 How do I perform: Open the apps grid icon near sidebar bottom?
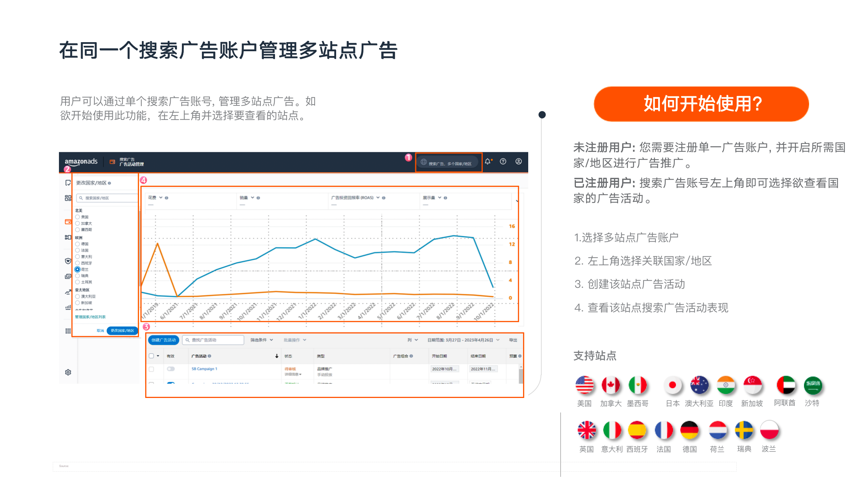tap(68, 330)
